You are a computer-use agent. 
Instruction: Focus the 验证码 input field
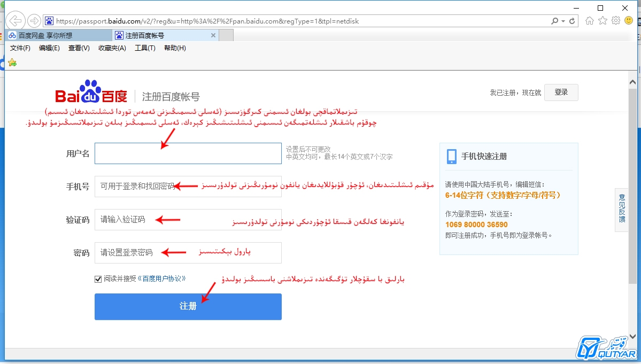pyautogui.click(x=188, y=219)
